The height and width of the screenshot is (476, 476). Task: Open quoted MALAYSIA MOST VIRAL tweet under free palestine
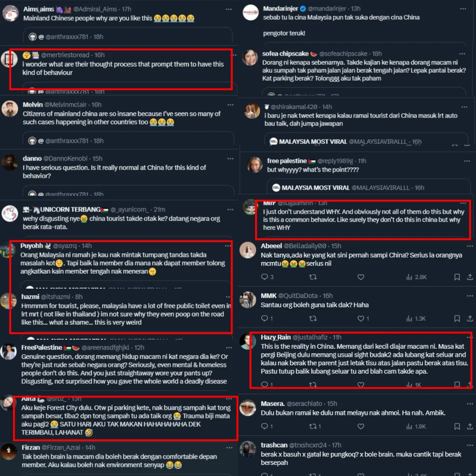tap(368, 186)
